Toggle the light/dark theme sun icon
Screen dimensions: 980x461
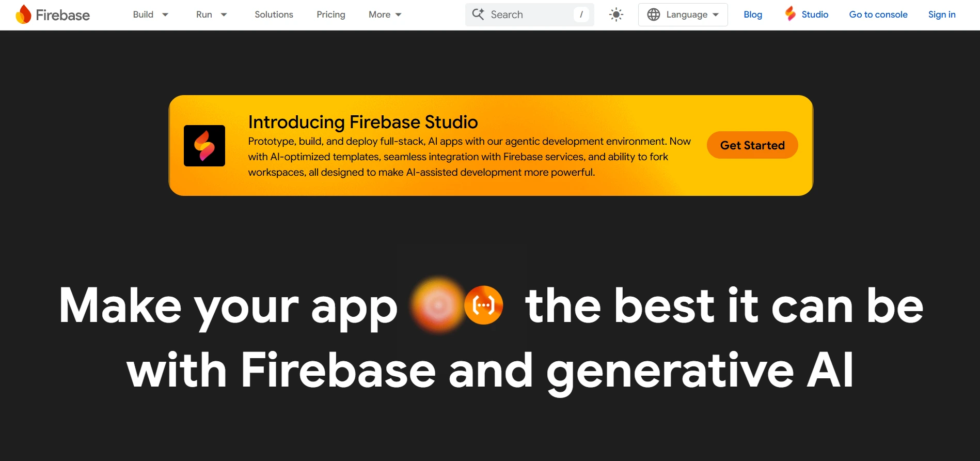(616, 14)
